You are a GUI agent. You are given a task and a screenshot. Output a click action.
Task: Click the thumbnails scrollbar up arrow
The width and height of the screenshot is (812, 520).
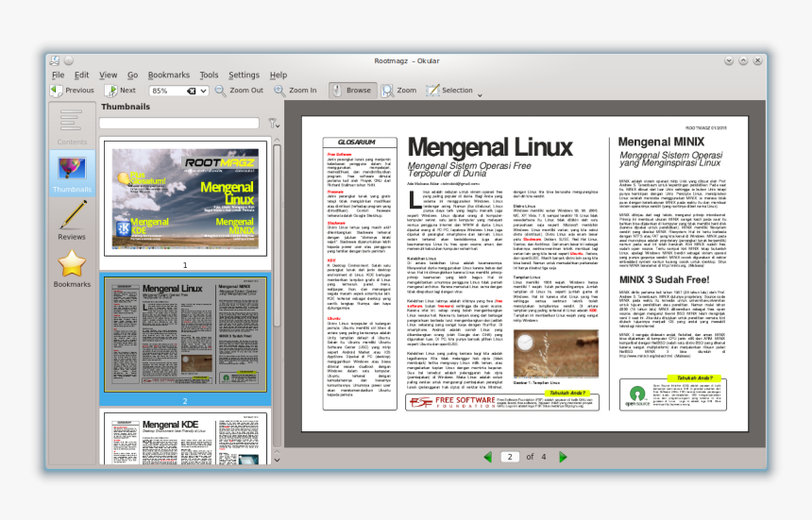277,141
